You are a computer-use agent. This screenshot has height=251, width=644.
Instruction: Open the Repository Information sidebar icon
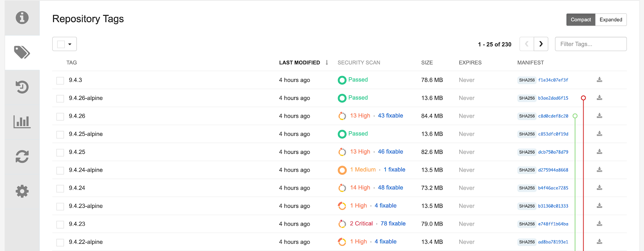pos(22,18)
